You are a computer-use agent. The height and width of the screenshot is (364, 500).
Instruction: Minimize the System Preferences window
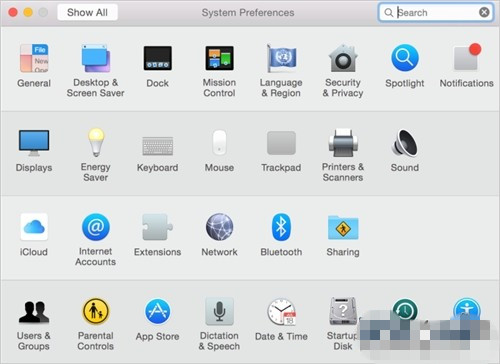(x=28, y=12)
